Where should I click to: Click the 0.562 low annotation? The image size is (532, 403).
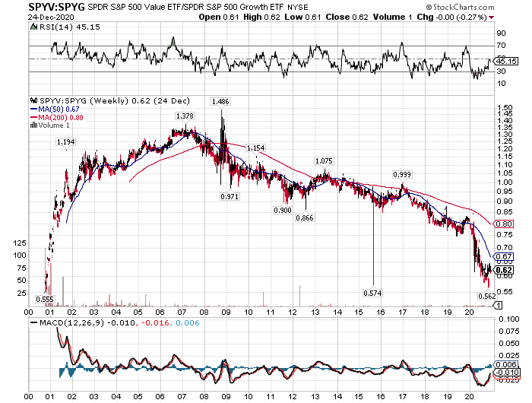click(487, 296)
